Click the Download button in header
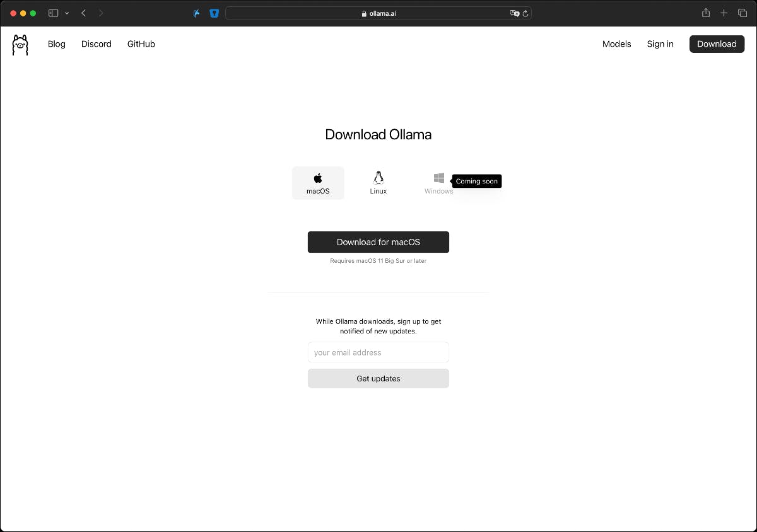 [x=717, y=44]
